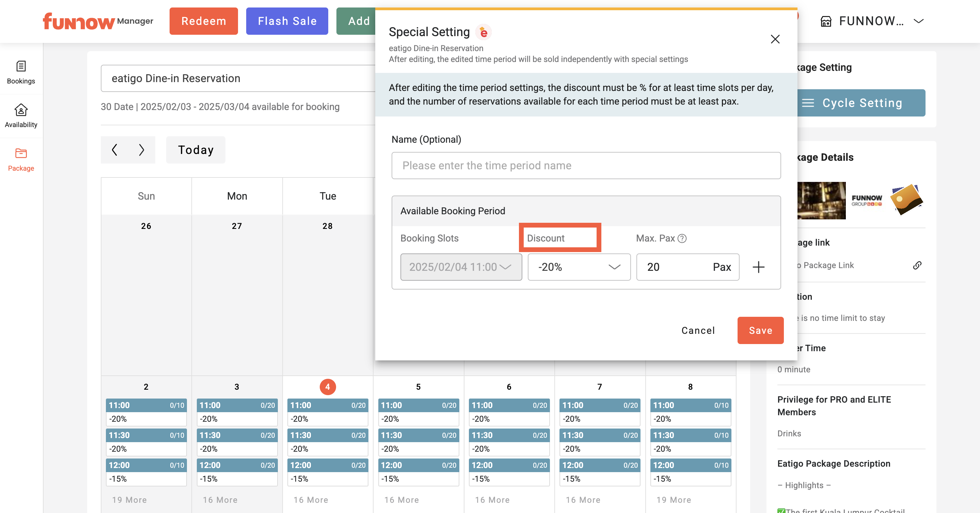This screenshot has height=513, width=980.
Task: Show 16 More slots on day 7
Action: [x=583, y=500]
